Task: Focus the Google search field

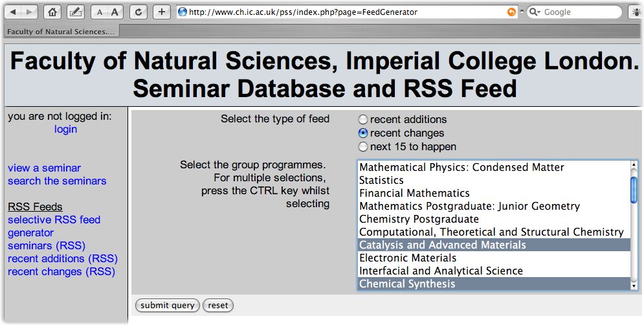Action: point(574,12)
